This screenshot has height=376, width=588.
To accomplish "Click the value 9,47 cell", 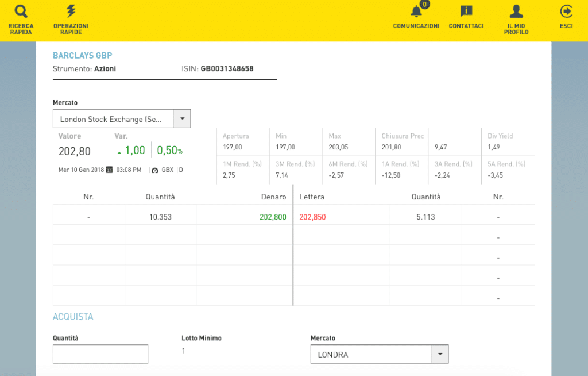I will (440, 147).
